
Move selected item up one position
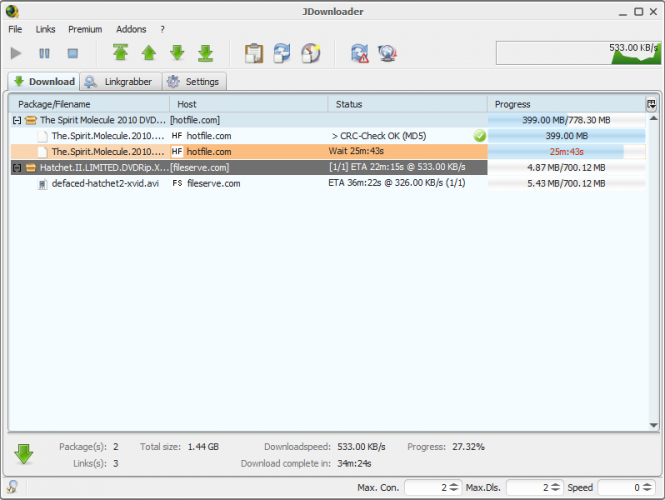pyautogui.click(x=149, y=53)
